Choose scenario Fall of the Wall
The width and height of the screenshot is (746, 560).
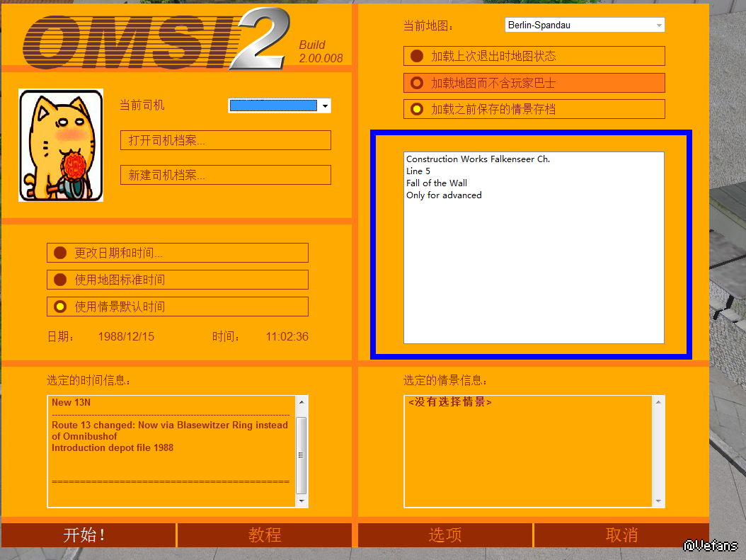tap(436, 183)
